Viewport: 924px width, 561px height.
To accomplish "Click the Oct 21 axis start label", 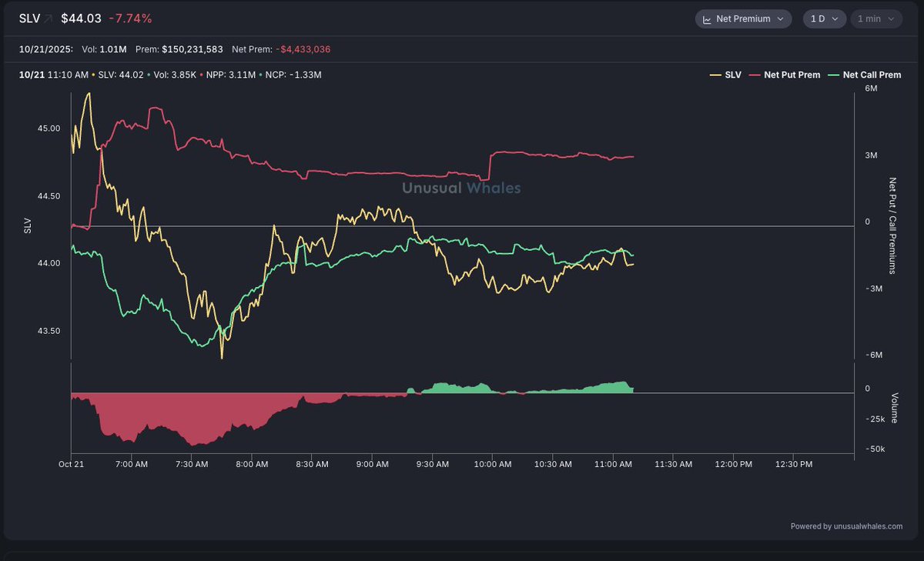I will [71, 464].
